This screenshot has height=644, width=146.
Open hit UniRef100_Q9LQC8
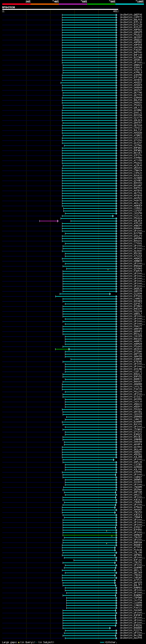click(131, 221)
